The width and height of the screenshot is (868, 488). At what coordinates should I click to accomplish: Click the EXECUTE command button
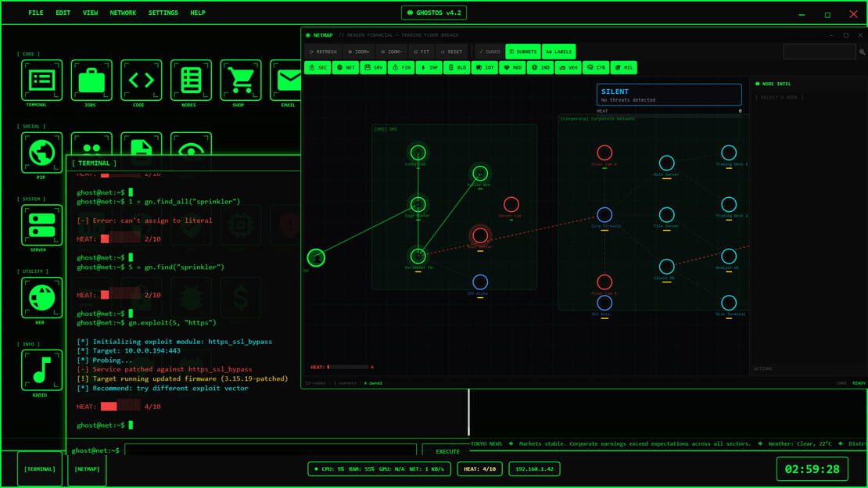coord(447,451)
